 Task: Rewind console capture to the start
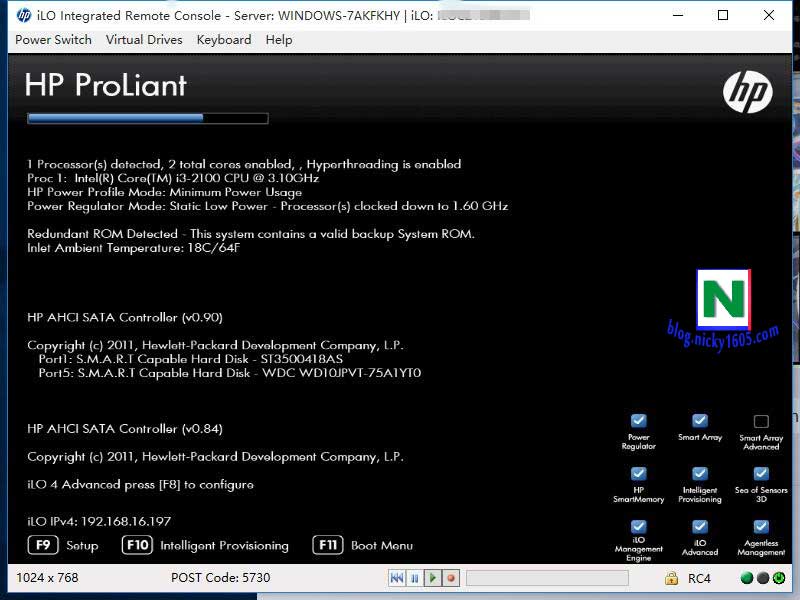click(x=396, y=578)
